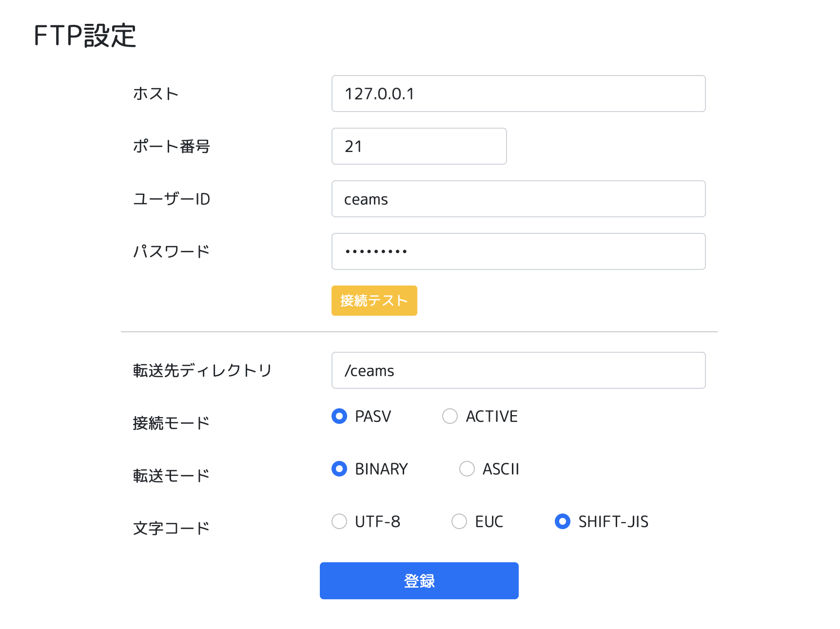
Task: Choose EUC character encoding
Action: (459, 521)
